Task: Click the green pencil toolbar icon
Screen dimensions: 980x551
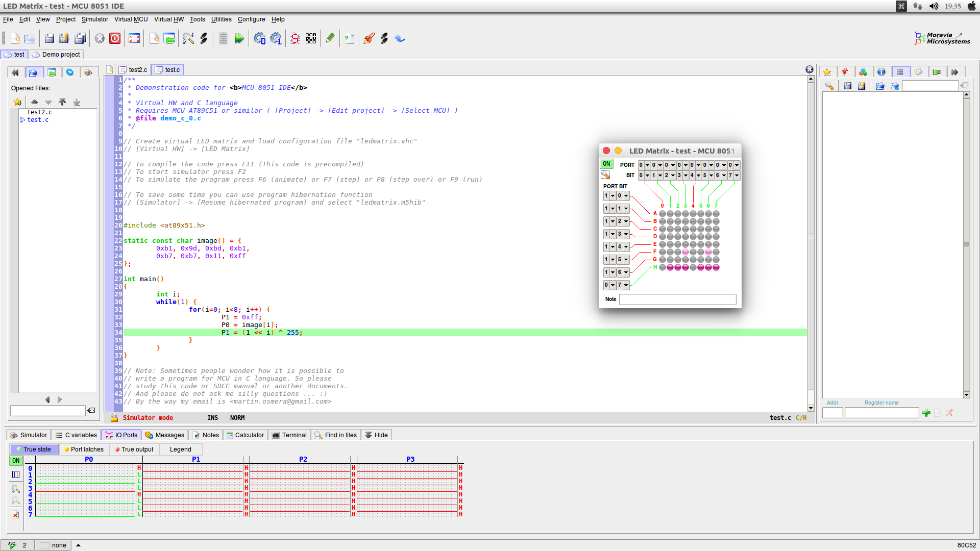Action: [x=330, y=38]
